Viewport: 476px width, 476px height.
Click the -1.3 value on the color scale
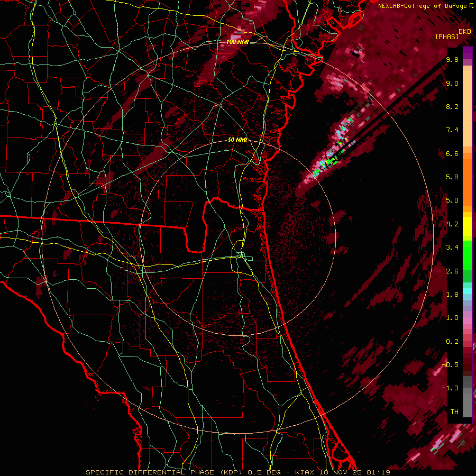[x=450, y=388]
